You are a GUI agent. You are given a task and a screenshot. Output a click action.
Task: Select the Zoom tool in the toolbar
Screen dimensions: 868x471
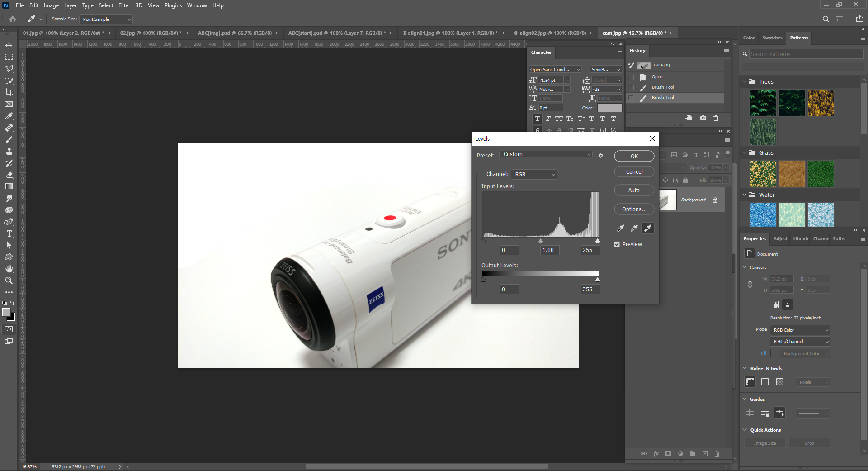point(9,281)
